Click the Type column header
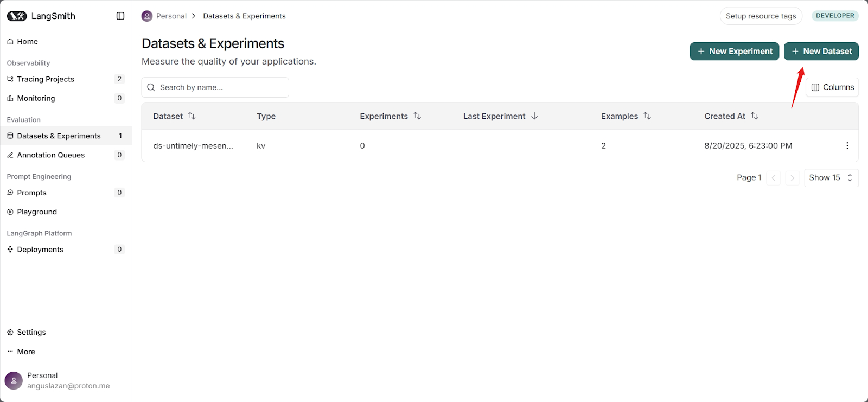The height and width of the screenshot is (402, 868). click(266, 116)
